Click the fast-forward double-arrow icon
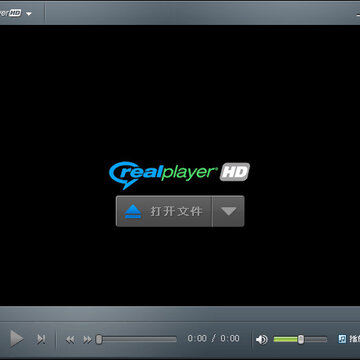This screenshot has height=360, width=360. click(88, 340)
